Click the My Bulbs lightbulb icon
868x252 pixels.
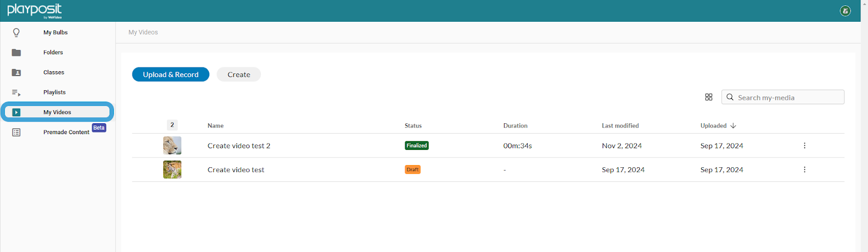16,33
